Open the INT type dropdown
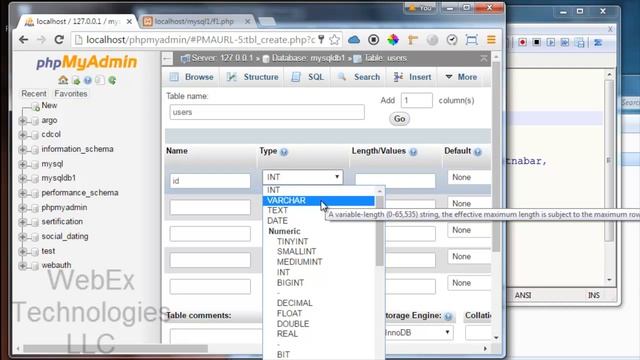This screenshot has width=640, height=360. coord(302,177)
